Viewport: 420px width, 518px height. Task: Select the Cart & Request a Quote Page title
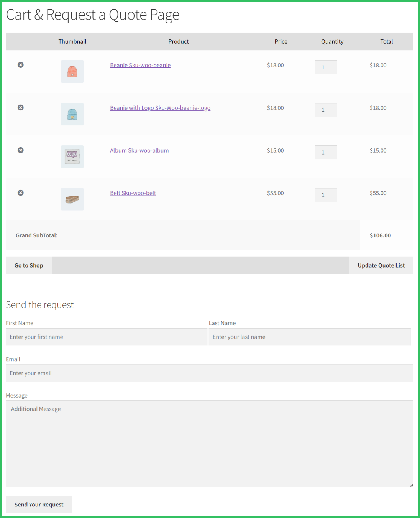tap(93, 15)
